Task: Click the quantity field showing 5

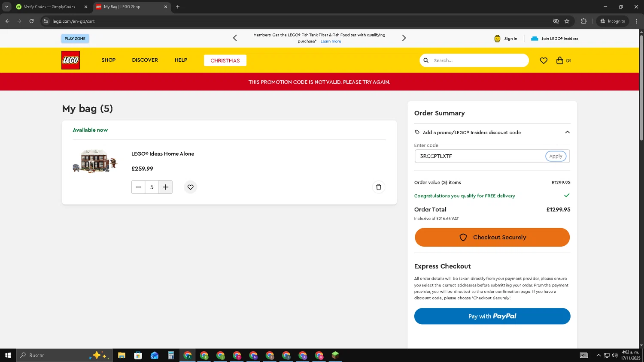Action: point(152,187)
